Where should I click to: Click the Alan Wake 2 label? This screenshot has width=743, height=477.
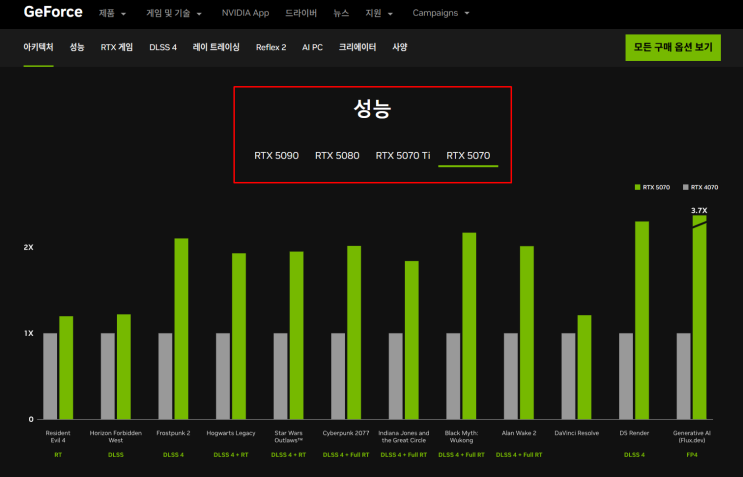point(519,433)
